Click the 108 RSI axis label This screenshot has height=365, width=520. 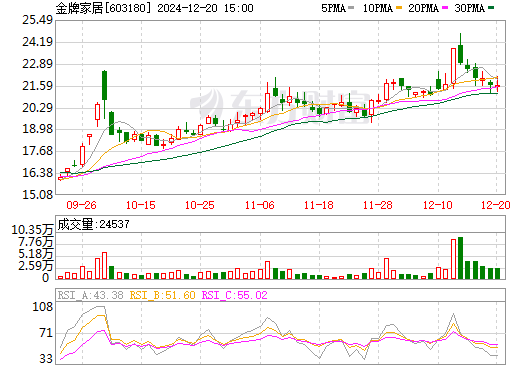43,307
